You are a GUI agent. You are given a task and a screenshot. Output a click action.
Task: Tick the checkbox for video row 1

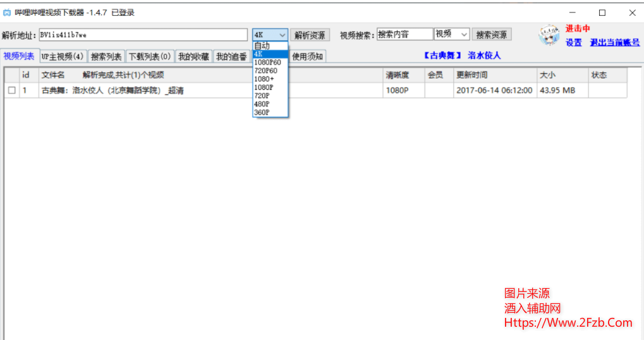[12, 90]
